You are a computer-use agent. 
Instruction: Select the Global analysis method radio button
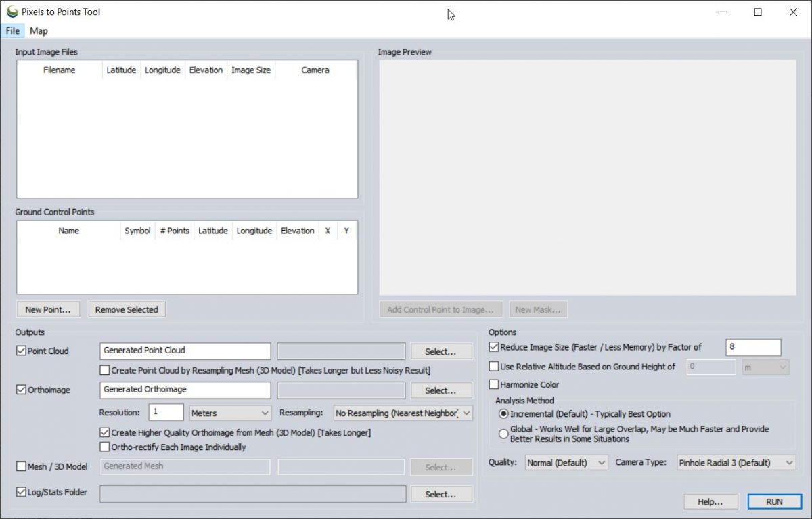pyautogui.click(x=503, y=434)
